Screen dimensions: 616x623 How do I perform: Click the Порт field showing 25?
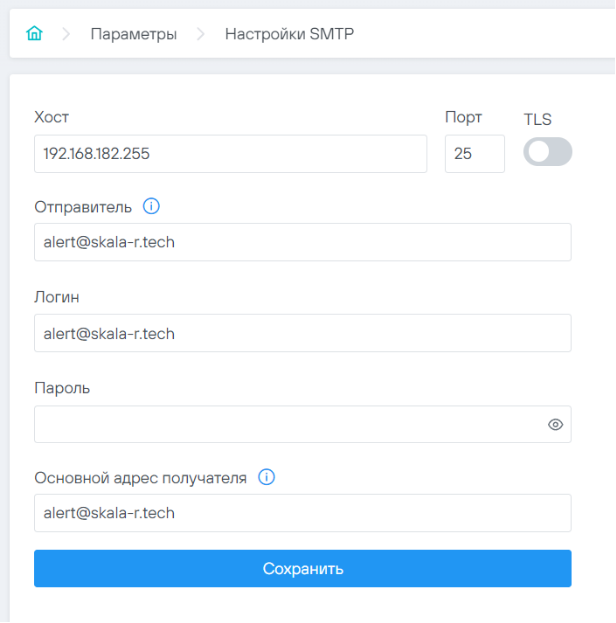coord(474,154)
